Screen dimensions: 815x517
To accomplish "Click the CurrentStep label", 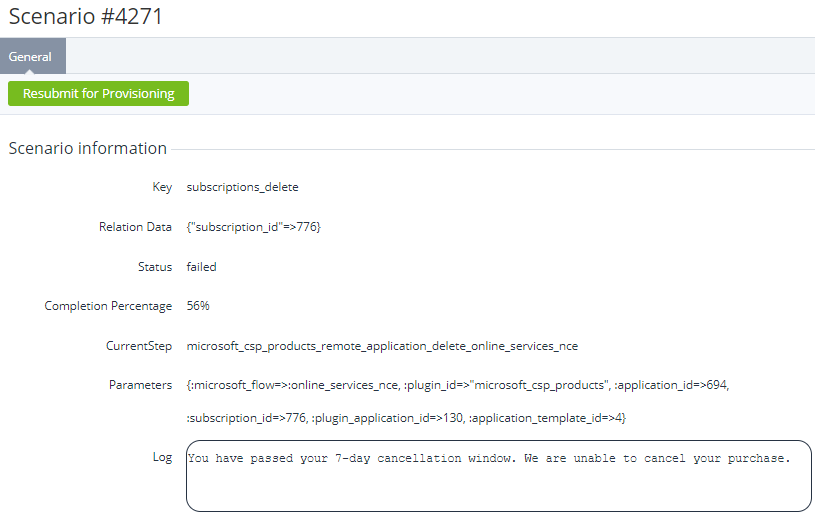I will pyautogui.click(x=139, y=346).
